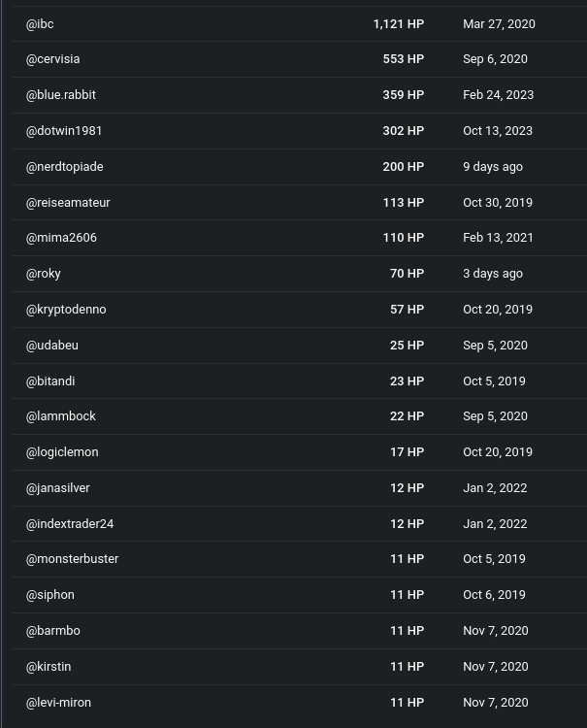Click the @bitandi username
The image size is (587, 728).
coord(50,381)
